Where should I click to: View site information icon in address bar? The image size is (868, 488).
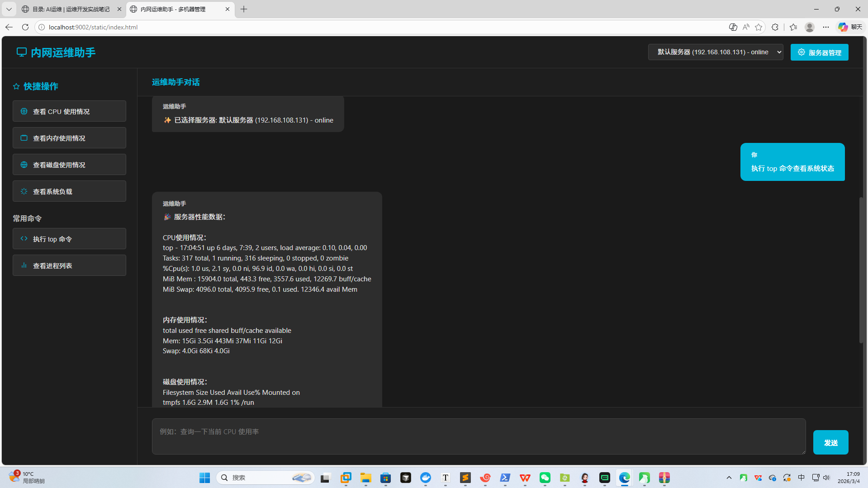tap(42, 27)
